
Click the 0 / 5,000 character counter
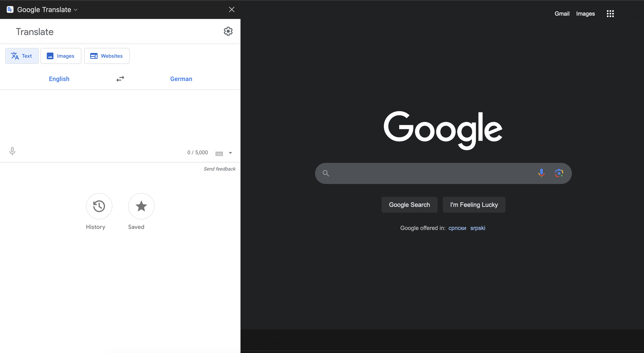(197, 153)
